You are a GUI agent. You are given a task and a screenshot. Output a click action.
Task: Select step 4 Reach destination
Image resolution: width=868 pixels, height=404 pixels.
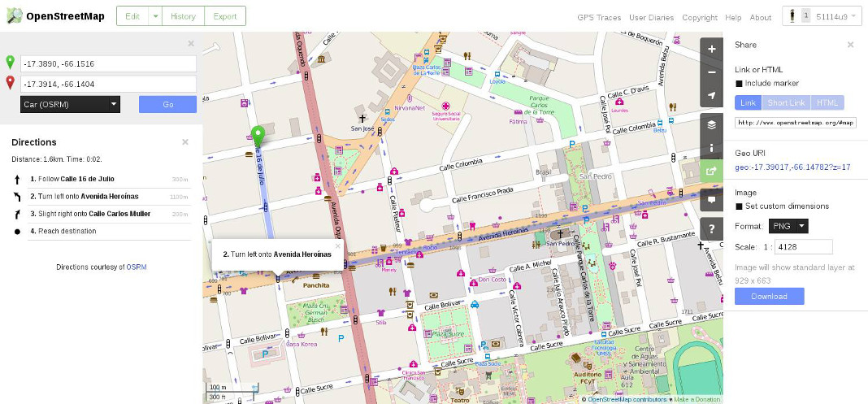point(102,232)
